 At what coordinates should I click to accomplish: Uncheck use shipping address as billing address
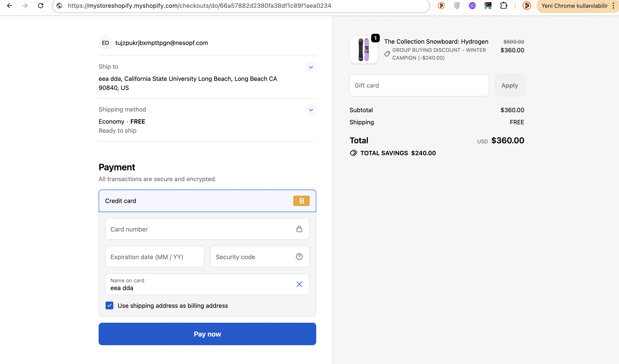tap(109, 305)
